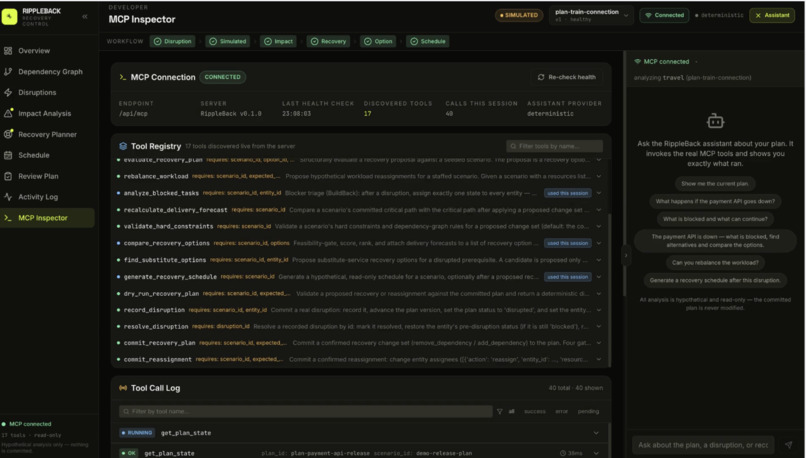The height and width of the screenshot is (458, 806).
Task: Open Overview from the sidebar
Action: click(x=34, y=51)
